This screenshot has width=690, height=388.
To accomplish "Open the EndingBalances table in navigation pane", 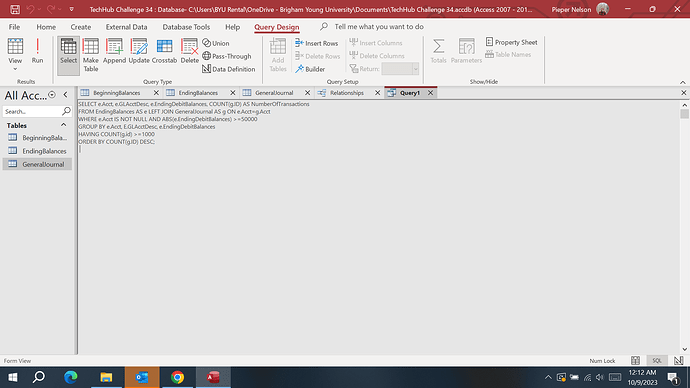I will (x=37, y=151).
